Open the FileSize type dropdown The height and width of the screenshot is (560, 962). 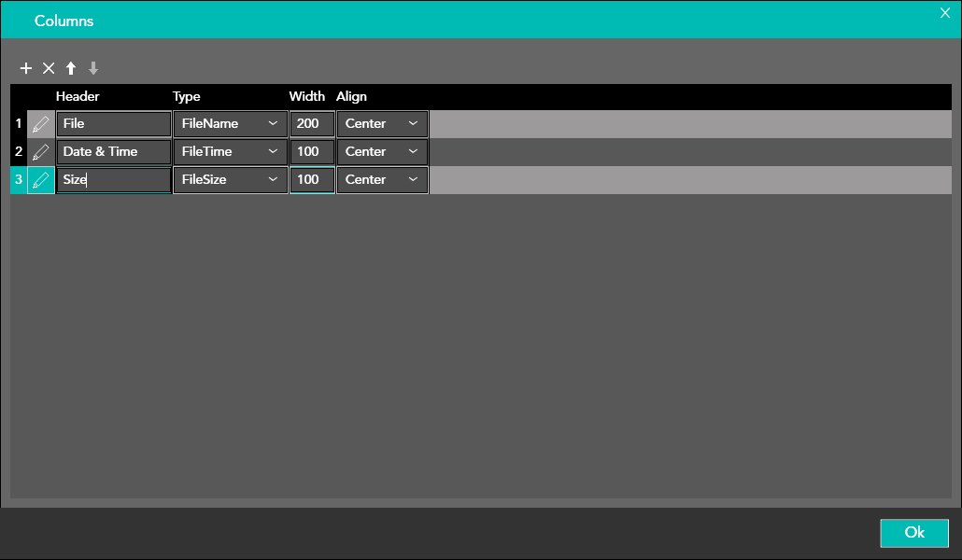pos(230,180)
